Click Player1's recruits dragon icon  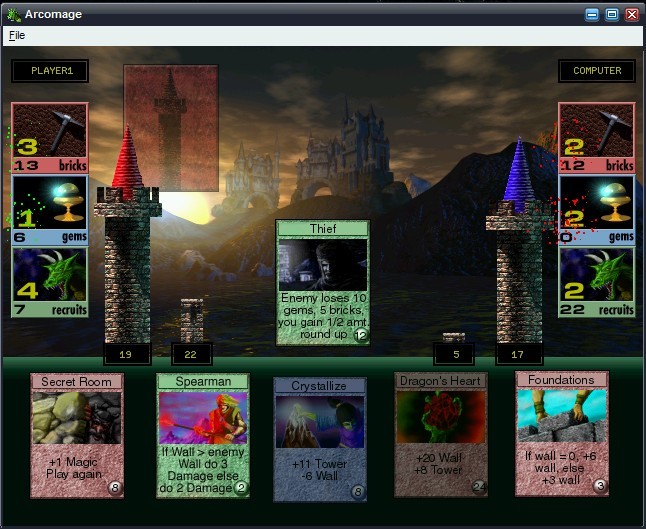[x=50, y=275]
